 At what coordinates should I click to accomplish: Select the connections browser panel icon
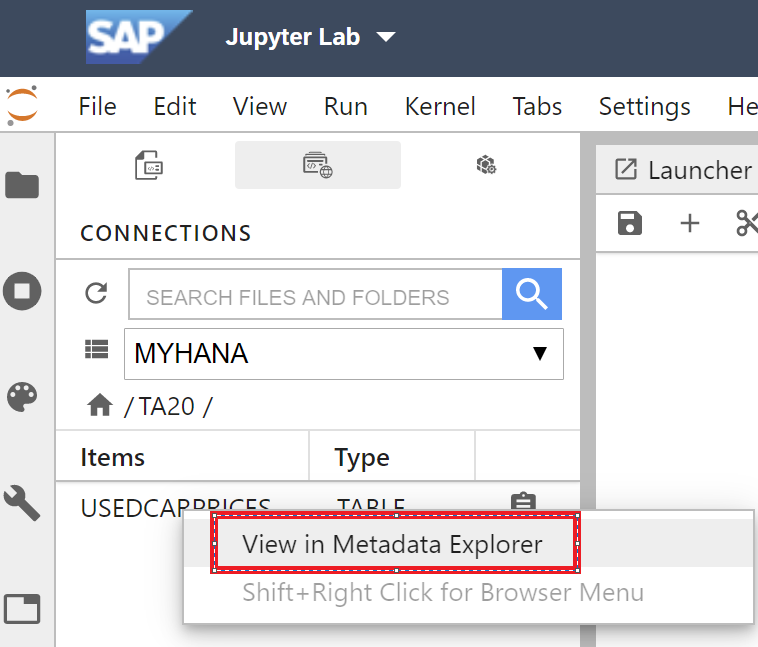click(x=318, y=165)
